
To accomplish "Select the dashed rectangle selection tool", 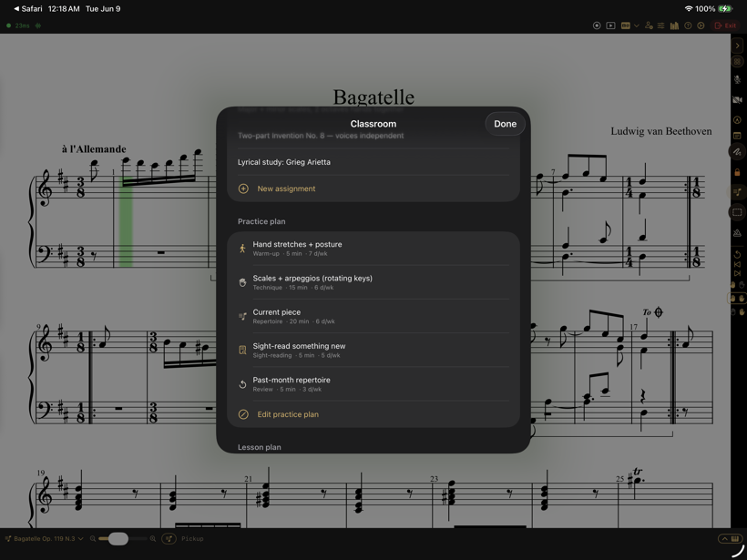I will pos(738,212).
